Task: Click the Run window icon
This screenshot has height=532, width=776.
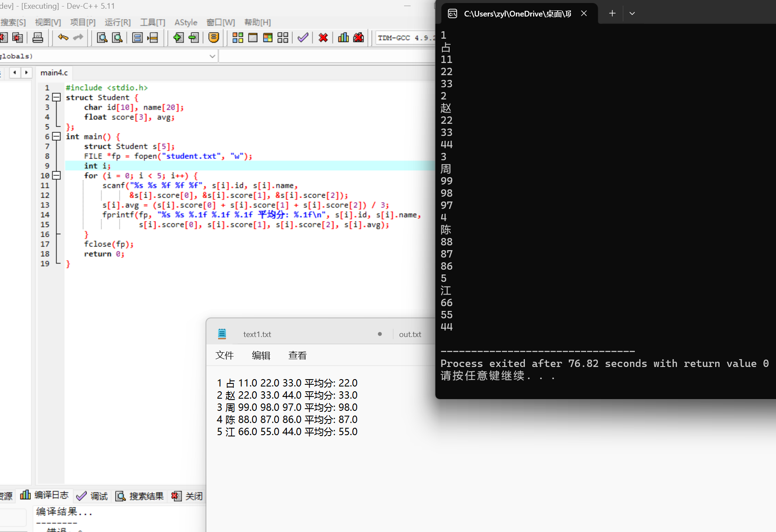Action: (253, 38)
